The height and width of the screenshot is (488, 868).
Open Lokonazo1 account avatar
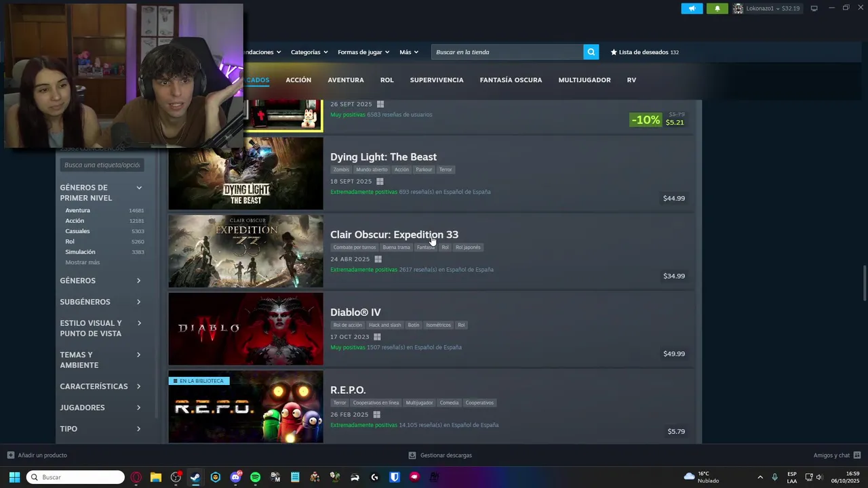(738, 8)
